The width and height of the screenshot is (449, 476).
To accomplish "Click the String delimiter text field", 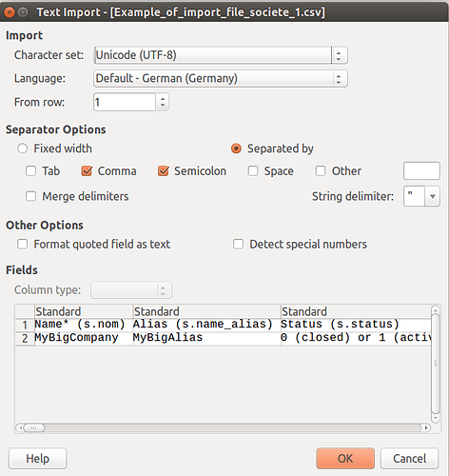I will [x=414, y=196].
